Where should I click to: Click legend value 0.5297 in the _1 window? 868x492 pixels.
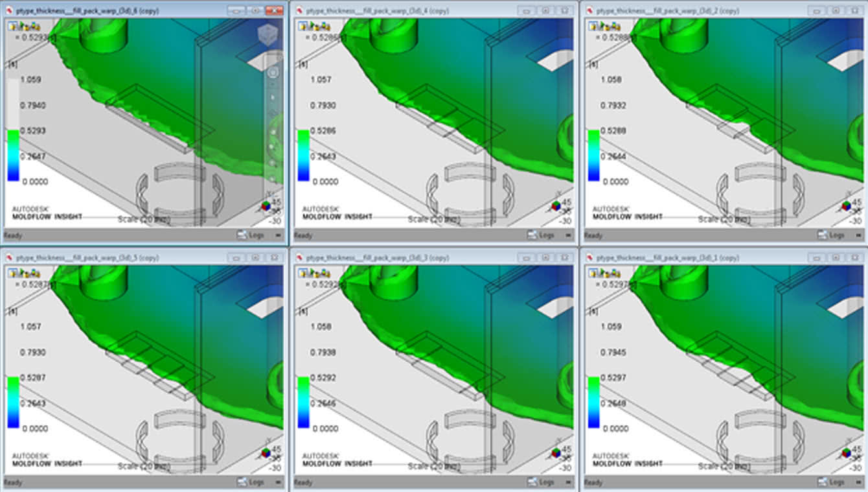click(614, 377)
